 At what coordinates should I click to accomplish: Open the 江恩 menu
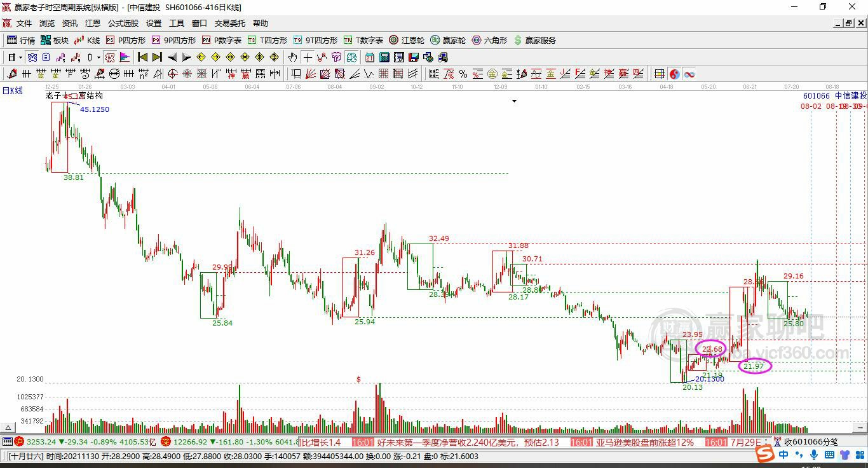pos(93,24)
